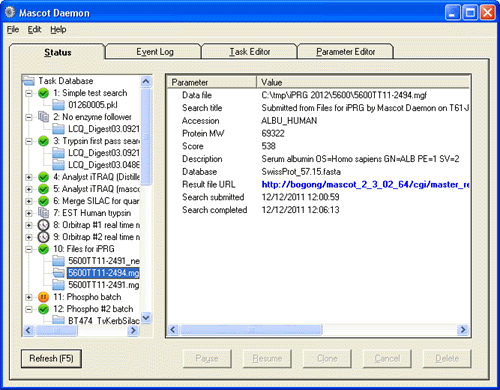This screenshot has height=390, width=500.
Task: Click the follower icon of No enzyme follower task
Action: [x=43, y=117]
